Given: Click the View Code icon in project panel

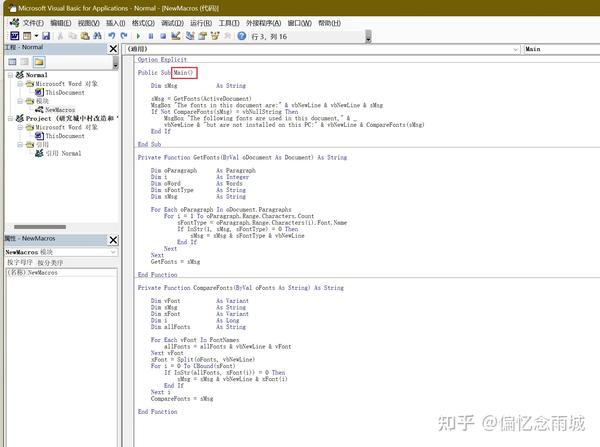Looking at the screenshot, I should 13,62.
